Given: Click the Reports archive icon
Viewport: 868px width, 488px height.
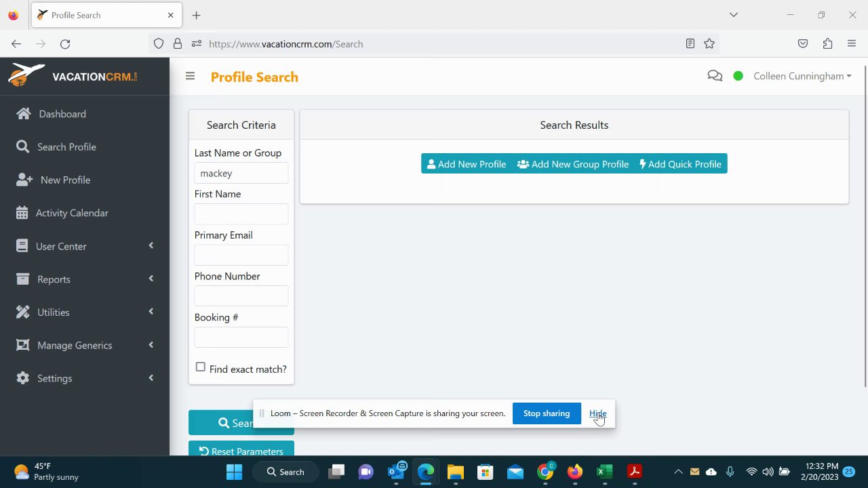Looking at the screenshot, I should coord(22,279).
